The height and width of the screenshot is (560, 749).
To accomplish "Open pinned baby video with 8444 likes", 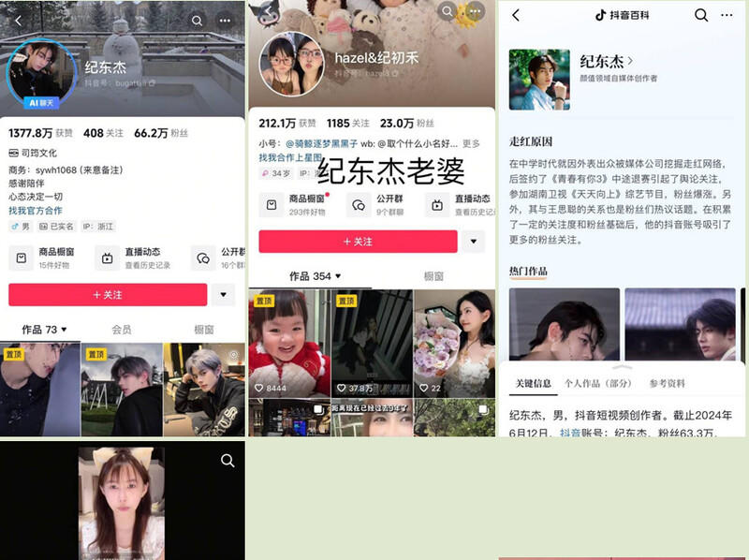I will (x=289, y=344).
